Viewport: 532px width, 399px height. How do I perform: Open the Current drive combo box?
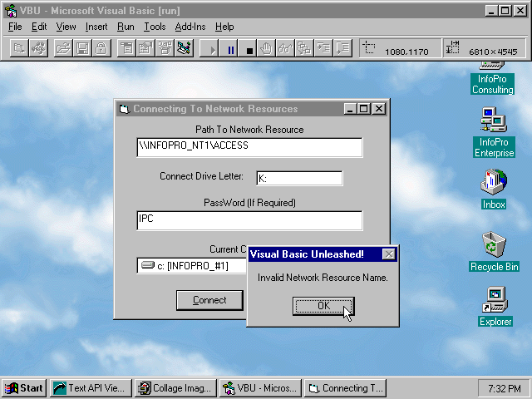click(x=193, y=266)
